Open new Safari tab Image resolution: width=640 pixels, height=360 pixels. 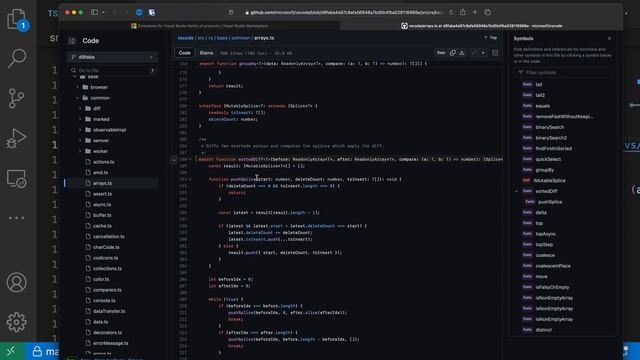tap(475, 12)
